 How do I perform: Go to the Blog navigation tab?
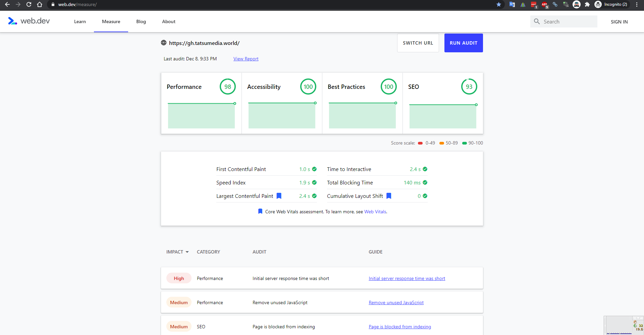coord(141,21)
